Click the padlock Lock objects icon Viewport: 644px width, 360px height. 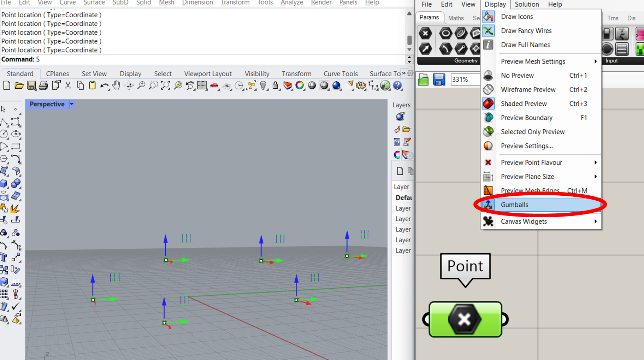pyautogui.click(x=276, y=85)
